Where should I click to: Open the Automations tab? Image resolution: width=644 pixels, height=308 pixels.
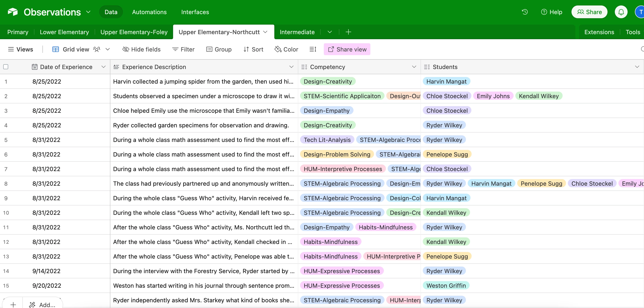[149, 12]
